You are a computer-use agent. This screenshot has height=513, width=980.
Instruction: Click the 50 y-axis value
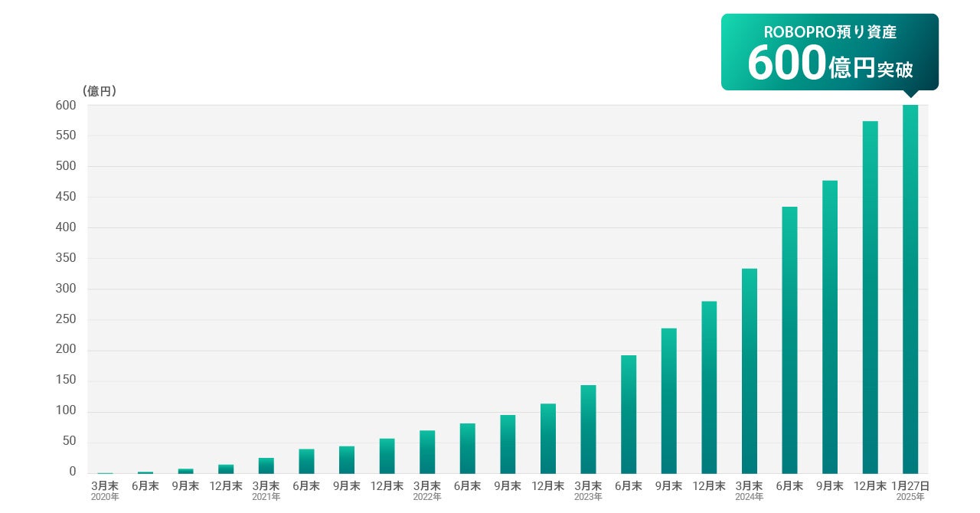[x=69, y=442]
